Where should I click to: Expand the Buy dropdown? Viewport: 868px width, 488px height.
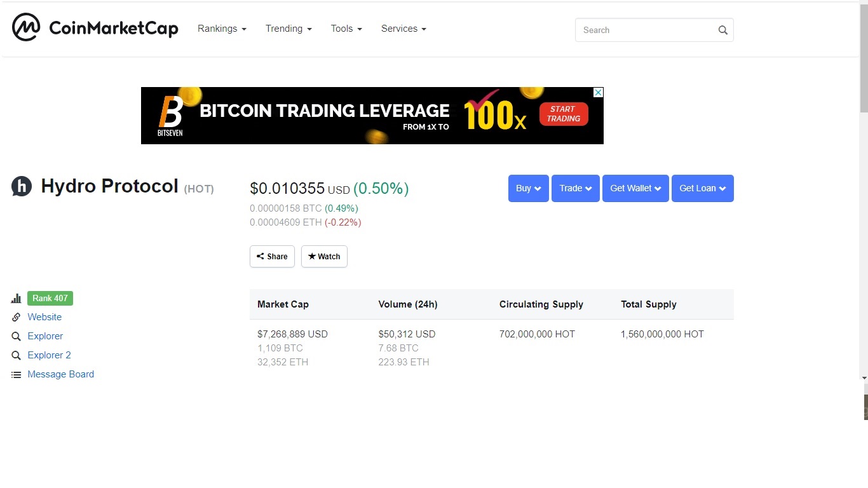[529, 188]
